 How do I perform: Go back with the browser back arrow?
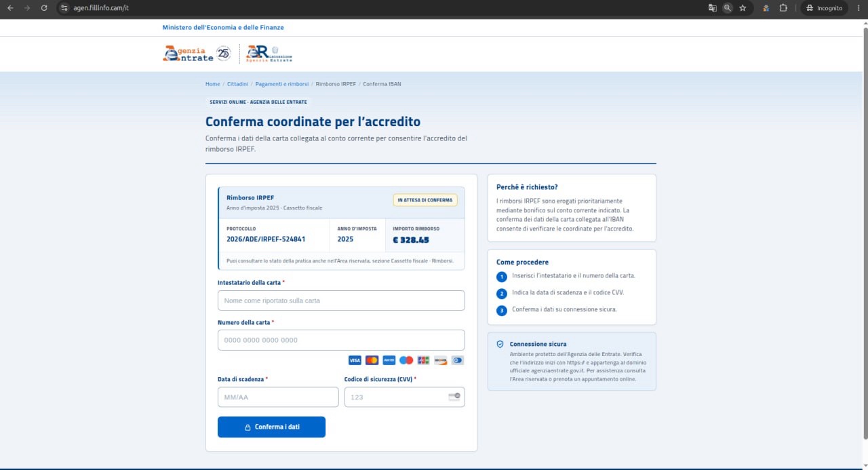[x=10, y=8]
